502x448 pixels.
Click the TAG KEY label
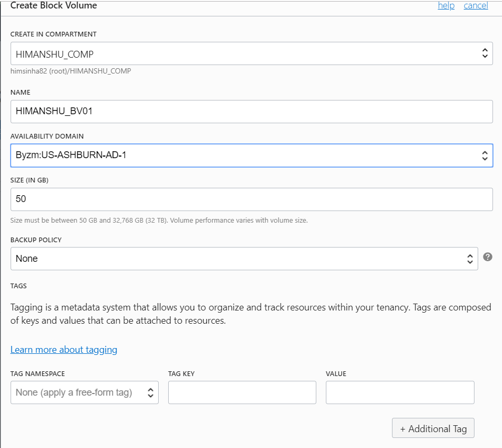(x=181, y=374)
